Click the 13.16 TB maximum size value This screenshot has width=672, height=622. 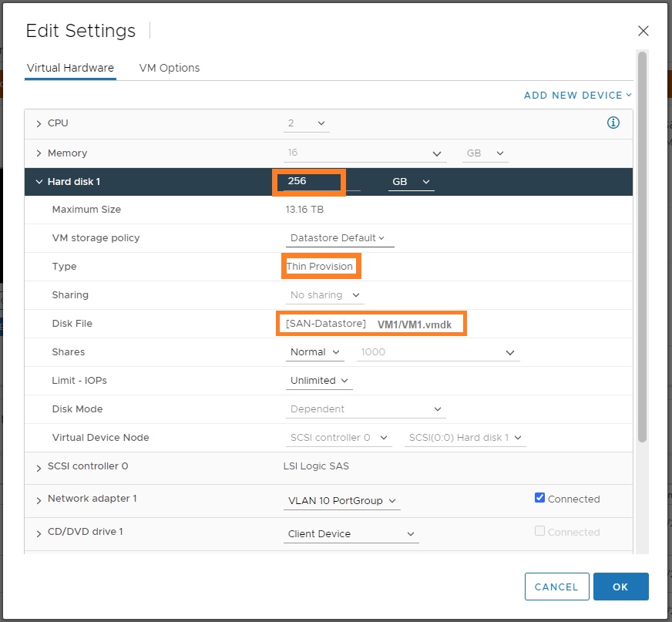click(304, 210)
